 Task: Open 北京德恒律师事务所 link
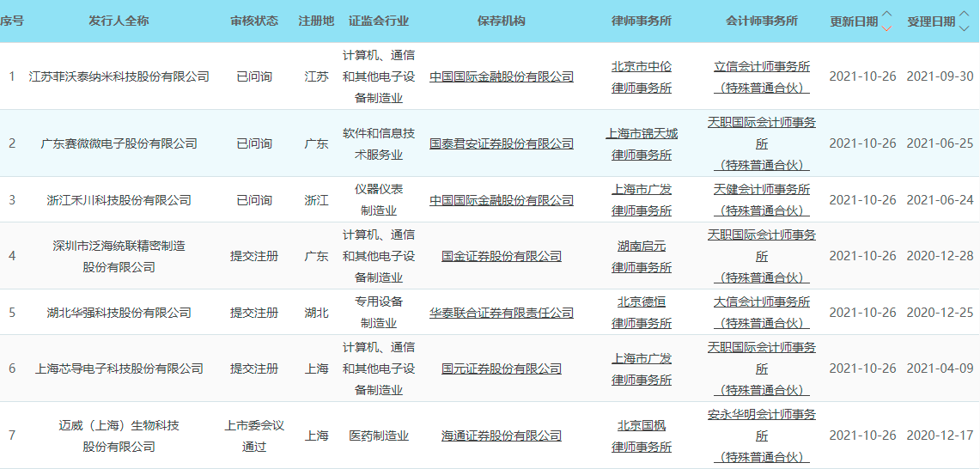pyautogui.click(x=642, y=313)
